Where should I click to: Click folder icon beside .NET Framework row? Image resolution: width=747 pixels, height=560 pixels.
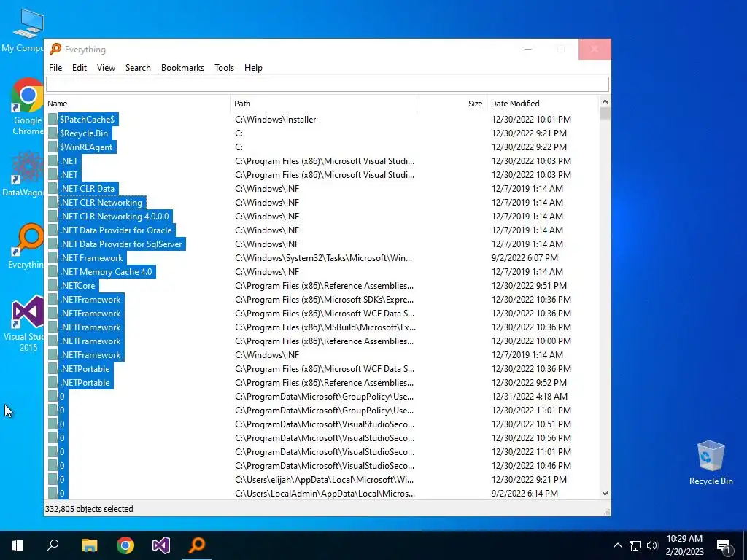click(53, 257)
